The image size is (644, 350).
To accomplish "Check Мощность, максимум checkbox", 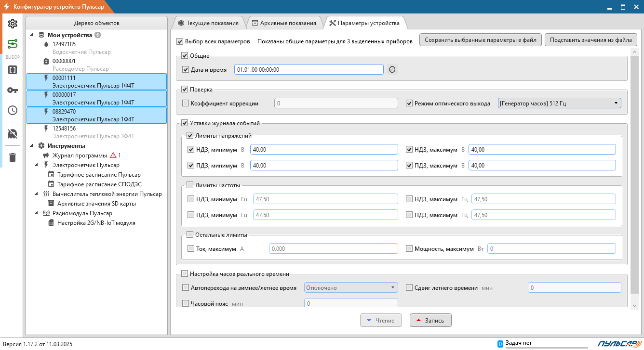I will pyautogui.click(x=409, y=249).
